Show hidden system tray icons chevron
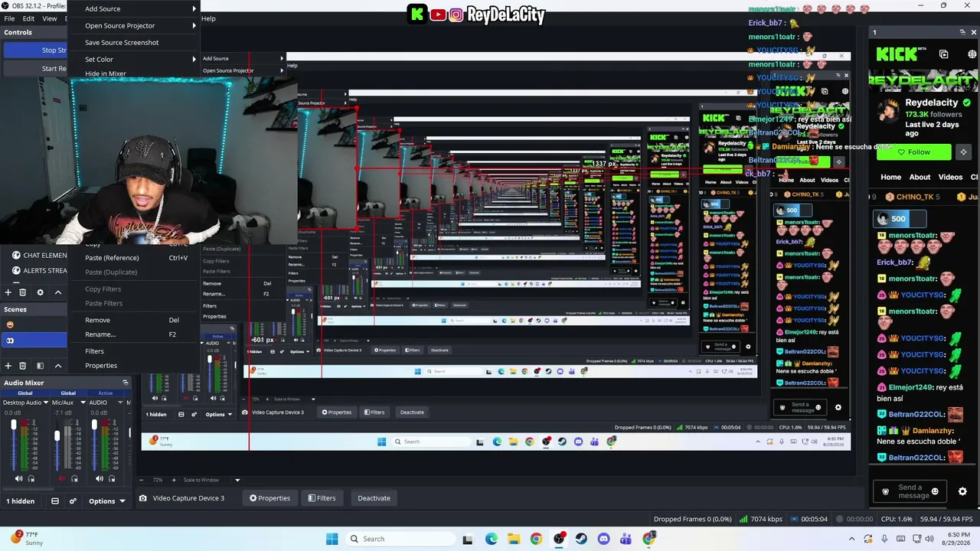Screen dimensions: 980x551 851,539
